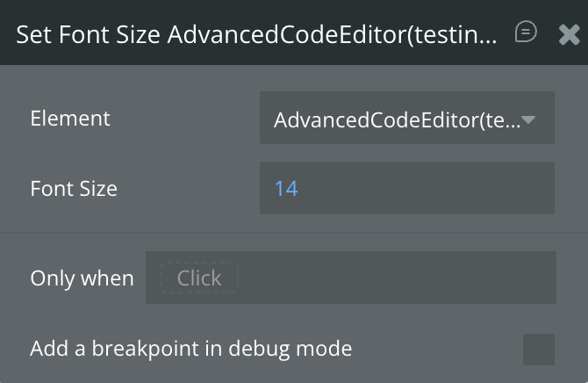
Task: Click the "(testin..." truncated end of title
Action: pyautogui.click(x=455, y=35)
